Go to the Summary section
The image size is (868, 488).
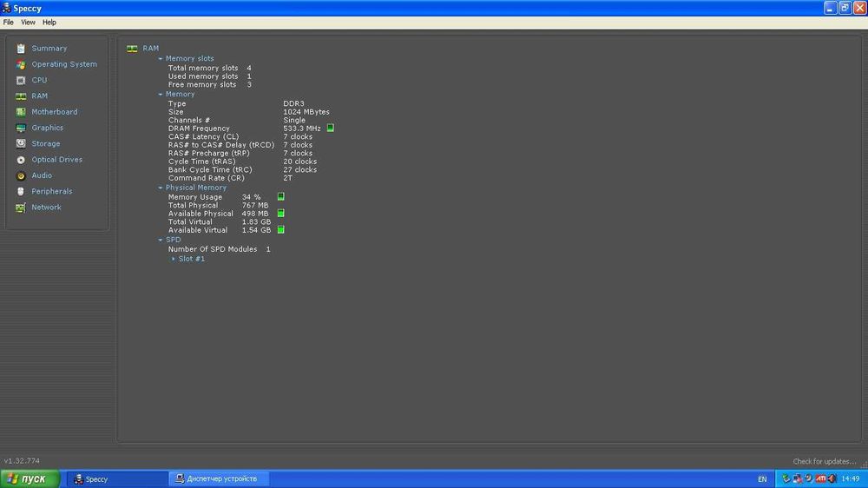pos(49,48)
